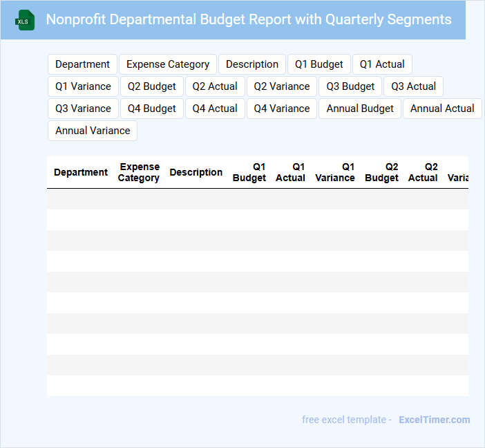485x448 pixels.
Task: Choose the Q2 Budget tag
Action: 151,86
